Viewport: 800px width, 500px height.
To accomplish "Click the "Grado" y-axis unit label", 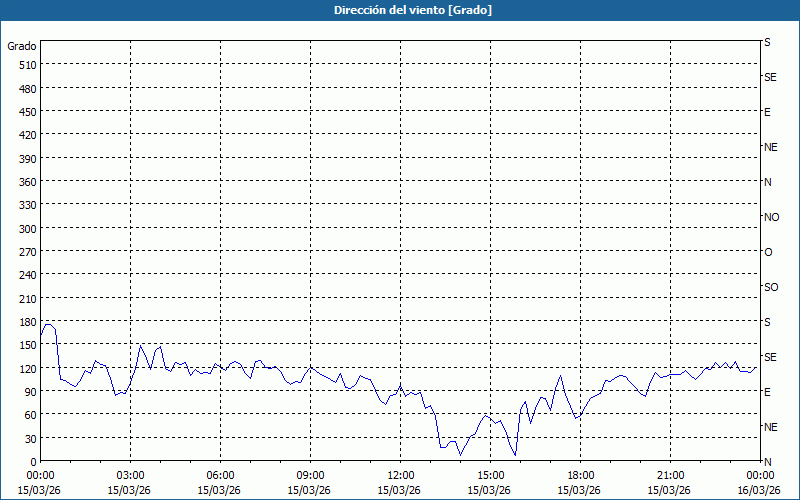I will point(22,46).
